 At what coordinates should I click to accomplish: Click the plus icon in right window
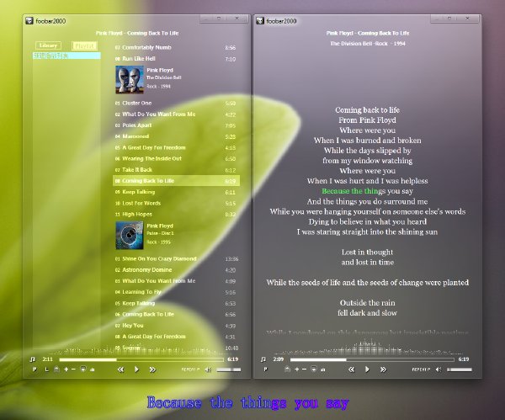296,369
